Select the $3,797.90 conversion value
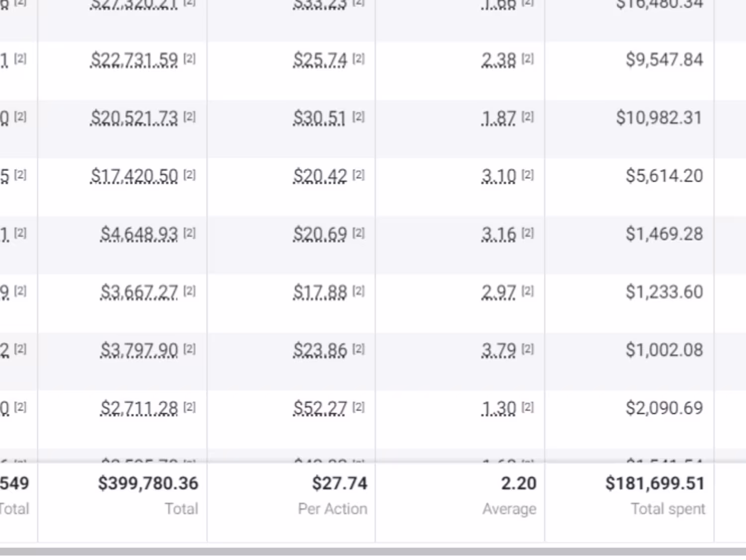 pos(139,351)
